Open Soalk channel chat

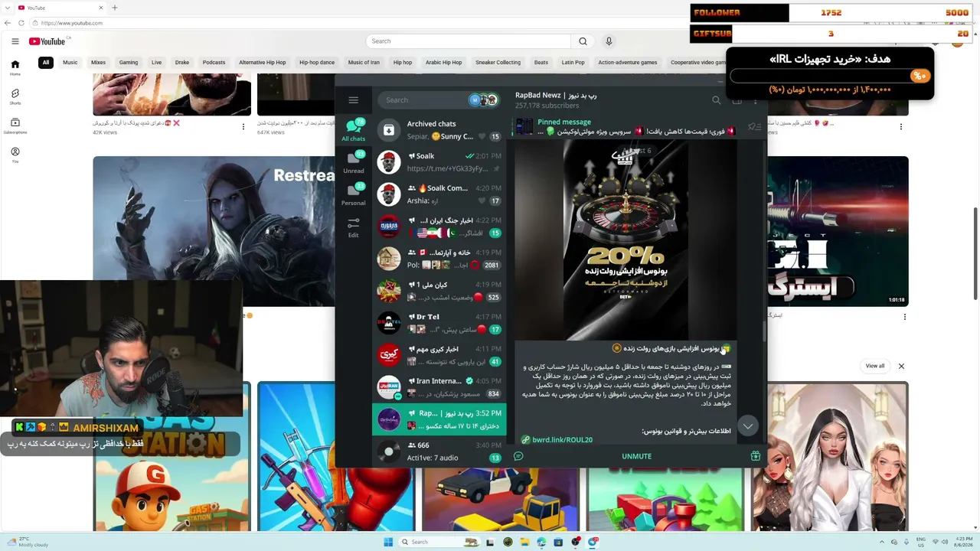[439, 162]
